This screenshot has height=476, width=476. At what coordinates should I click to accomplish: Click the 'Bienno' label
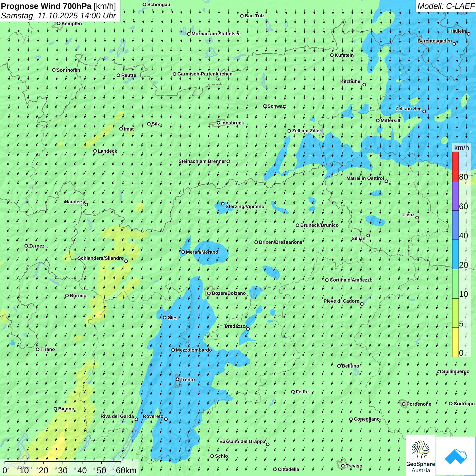66,409
